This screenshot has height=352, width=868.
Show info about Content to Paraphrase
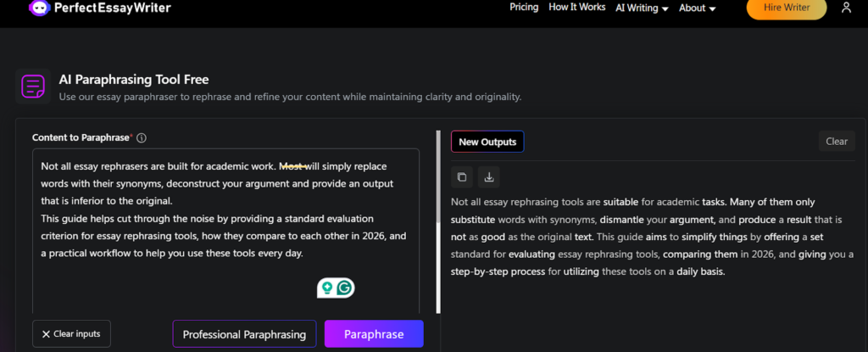click(x=142, y=138)
